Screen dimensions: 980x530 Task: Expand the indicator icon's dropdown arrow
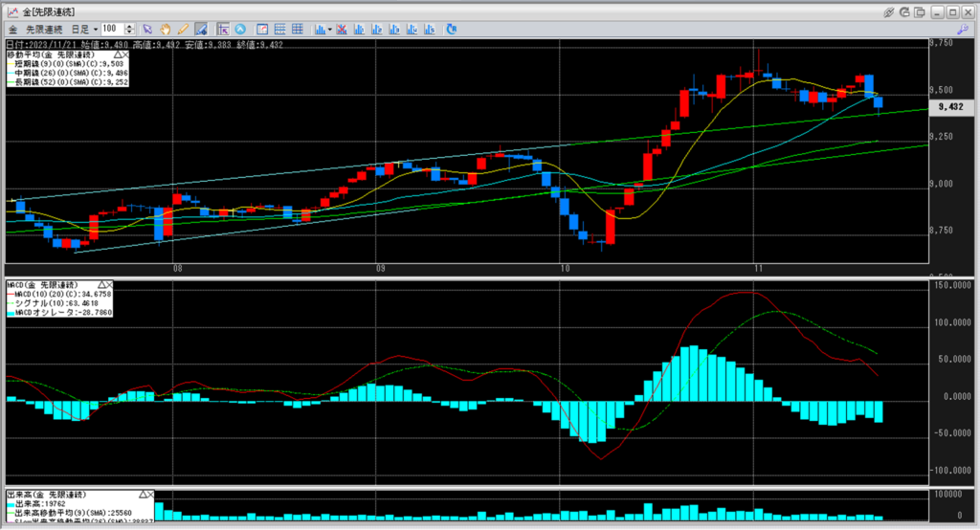330,30
